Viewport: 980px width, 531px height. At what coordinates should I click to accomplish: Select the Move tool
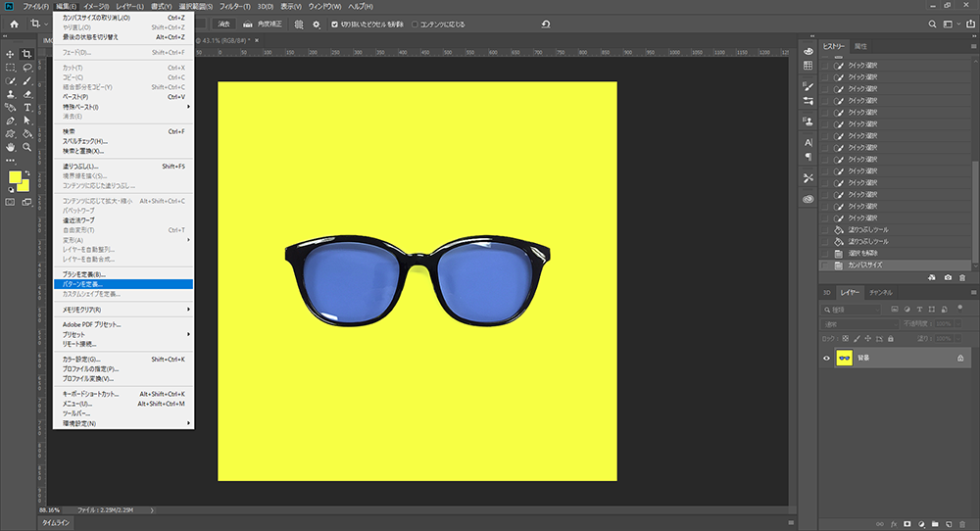pyautogui.click(x=11, y=53)
